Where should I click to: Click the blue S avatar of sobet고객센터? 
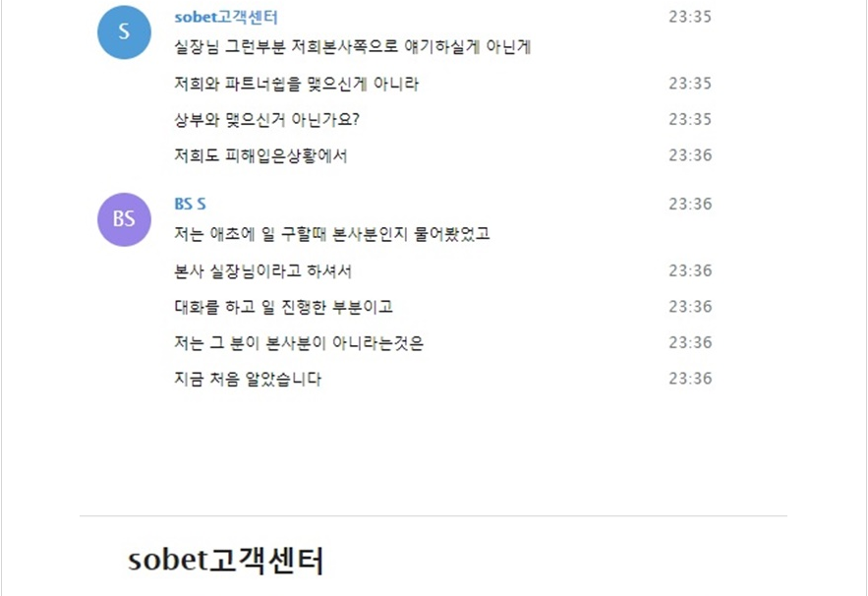[x=124, y=32]
